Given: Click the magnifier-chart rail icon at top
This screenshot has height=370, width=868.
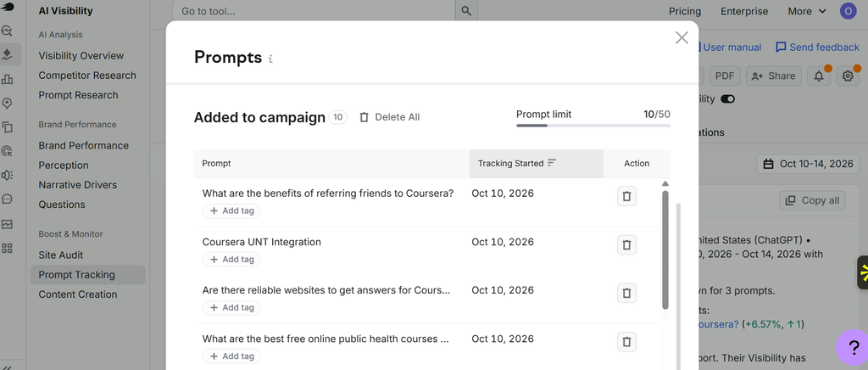Looking at the screenshot, I should [7, 31].
